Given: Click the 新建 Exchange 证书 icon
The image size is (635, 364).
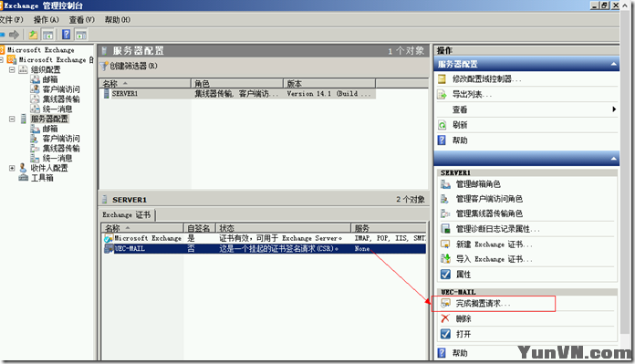Looking at the screenshot, I should (x=445, y=244).
